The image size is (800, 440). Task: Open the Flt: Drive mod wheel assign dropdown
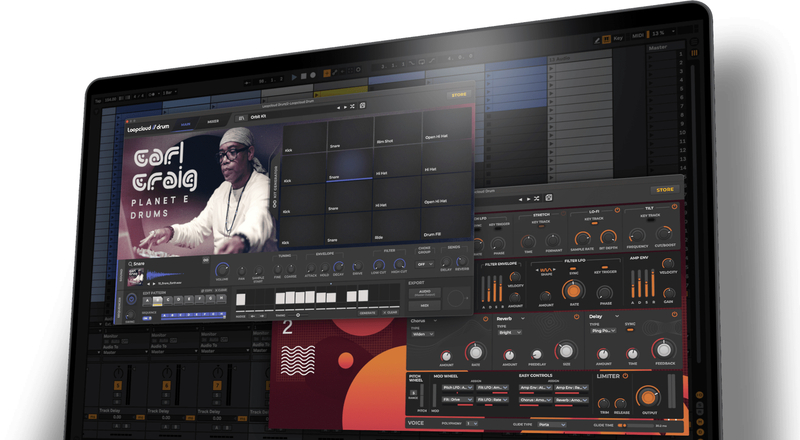[x=457, y=400]
